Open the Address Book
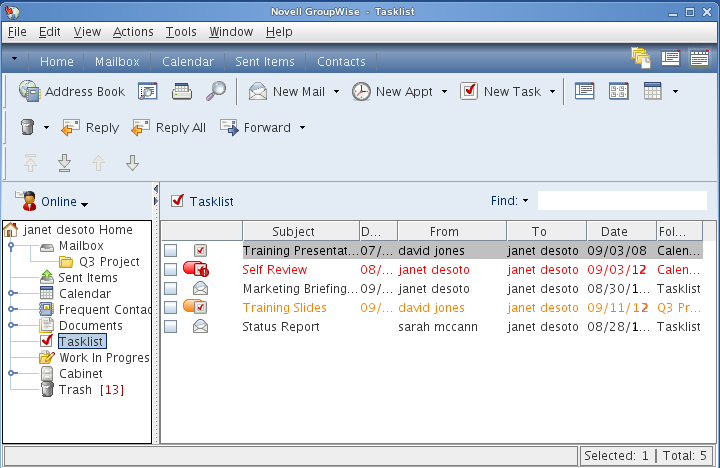This screenshot has height=468, width=720. (x=72, y=91)
